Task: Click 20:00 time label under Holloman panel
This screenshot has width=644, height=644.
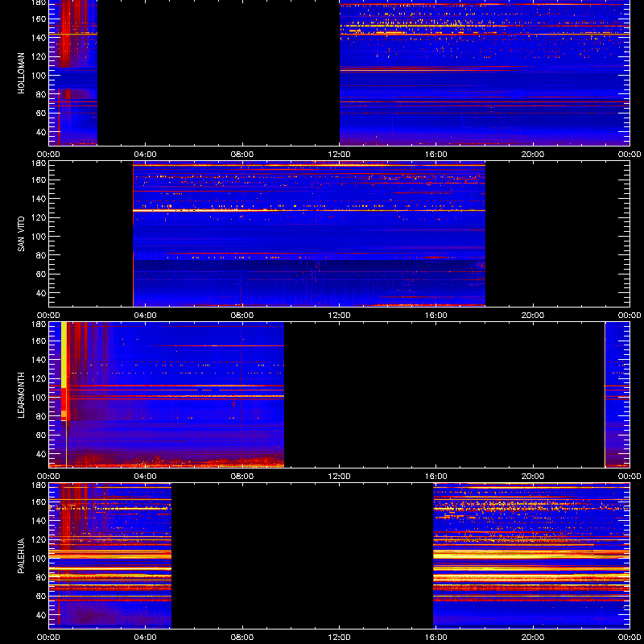Action: click(x=533, y=155)
